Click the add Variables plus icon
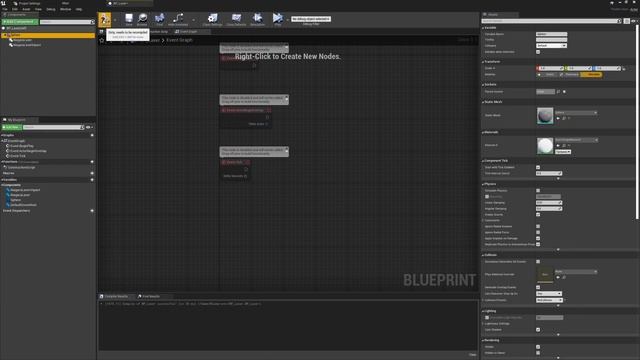This screenshot has height=360, width=640. pyautogui.click(x=92, y=180)
